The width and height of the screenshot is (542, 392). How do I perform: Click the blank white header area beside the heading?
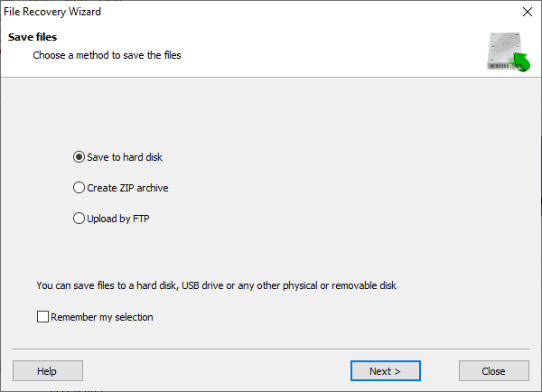[316, 50]
